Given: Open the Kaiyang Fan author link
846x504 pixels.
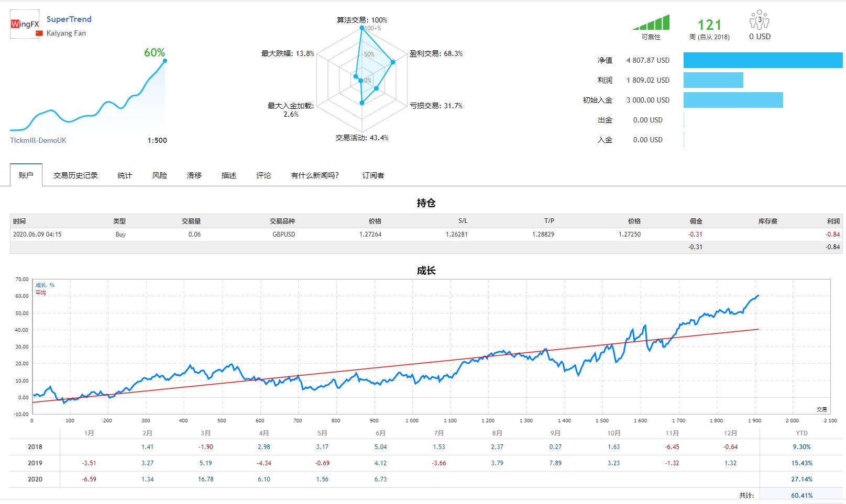Looking at the screenshot, I should 65,32.
